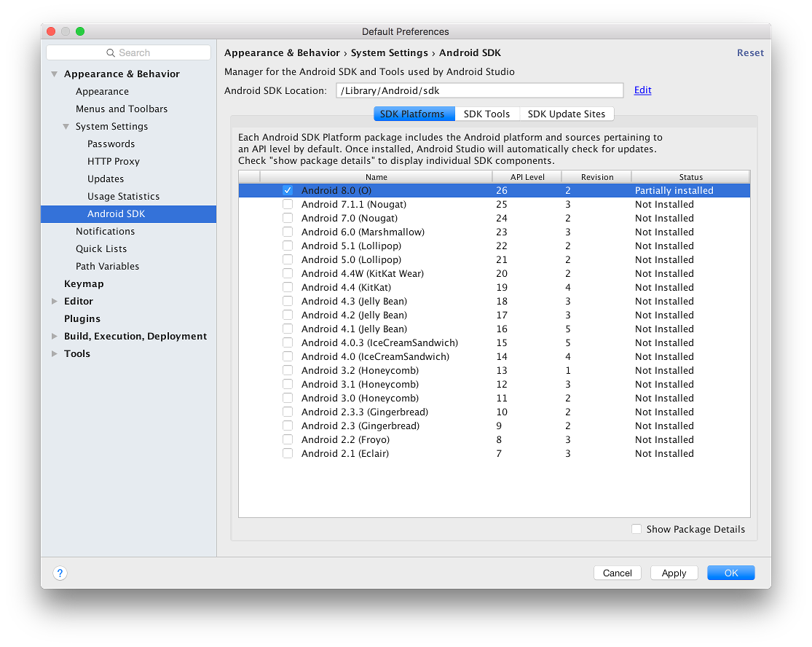
Task: Select Android SDK in the sidebar
Action: coord(128,214)
